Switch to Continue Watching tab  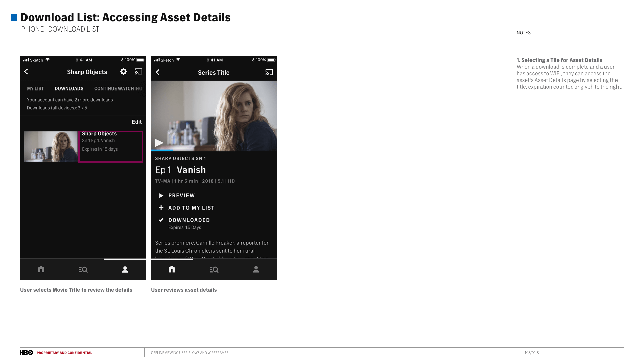pos(118,88)
